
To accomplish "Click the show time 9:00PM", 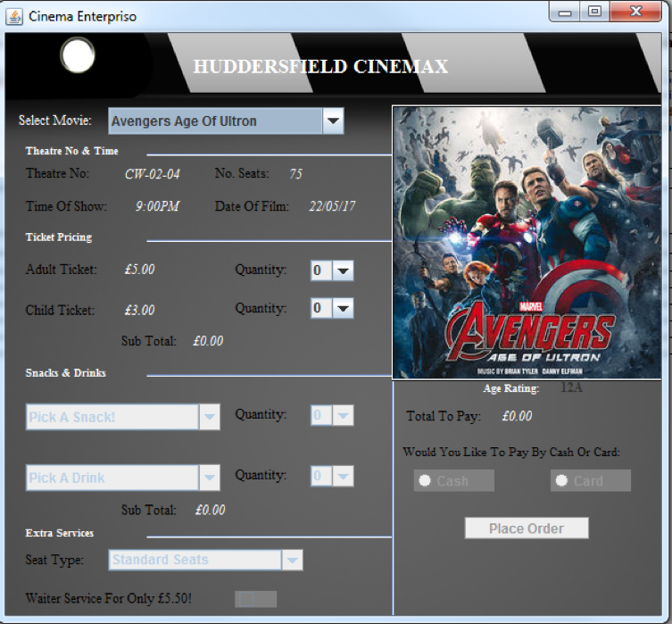I will [157, 206].
